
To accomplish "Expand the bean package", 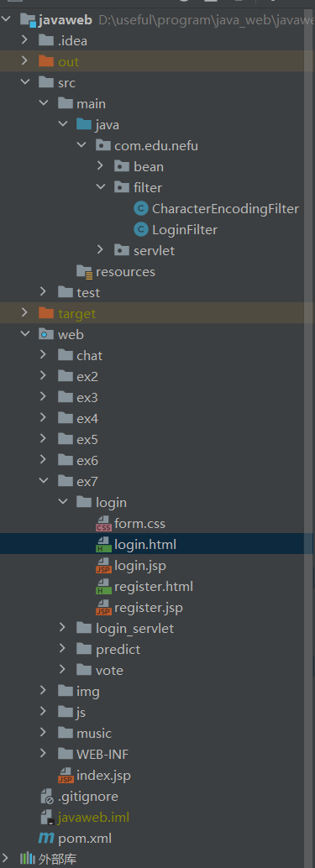I will (x=100, y=166).
